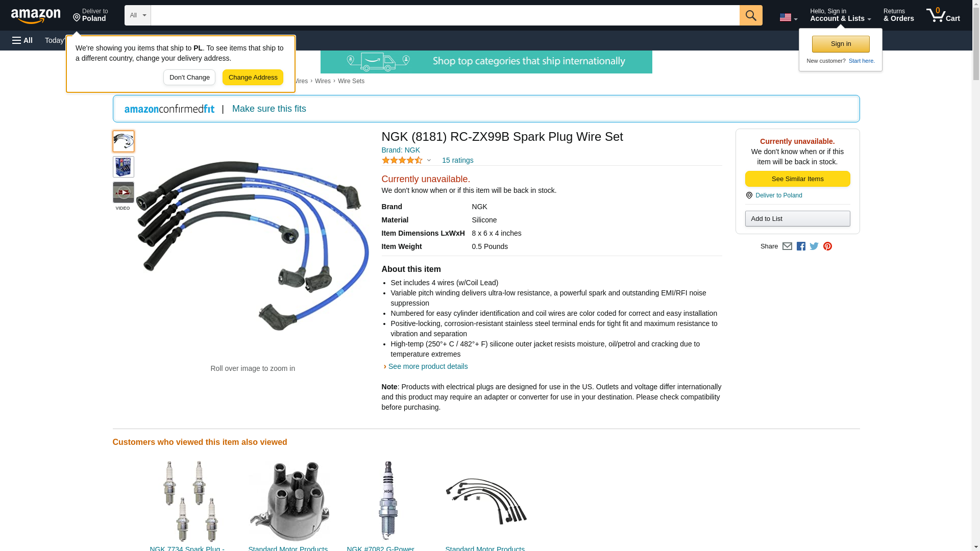The image size is (980, 551).
Task: Select the second product thumbnail
Action: (124, 167)
